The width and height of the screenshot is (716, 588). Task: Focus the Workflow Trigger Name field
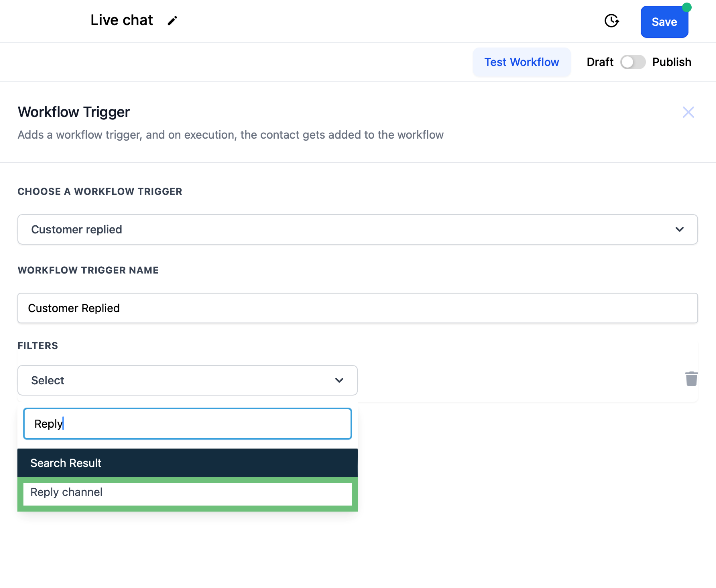point(358,308)
